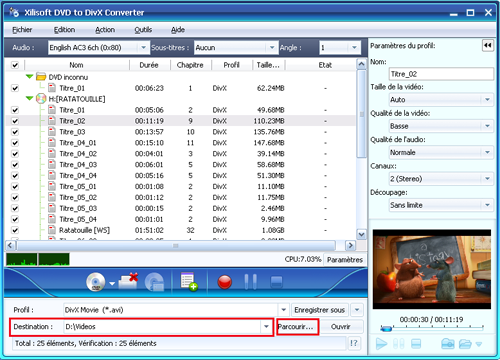The width and height of the screenshot is (500, 360).
Task: Start conversion with the red record button
Action: pos(225,282)
